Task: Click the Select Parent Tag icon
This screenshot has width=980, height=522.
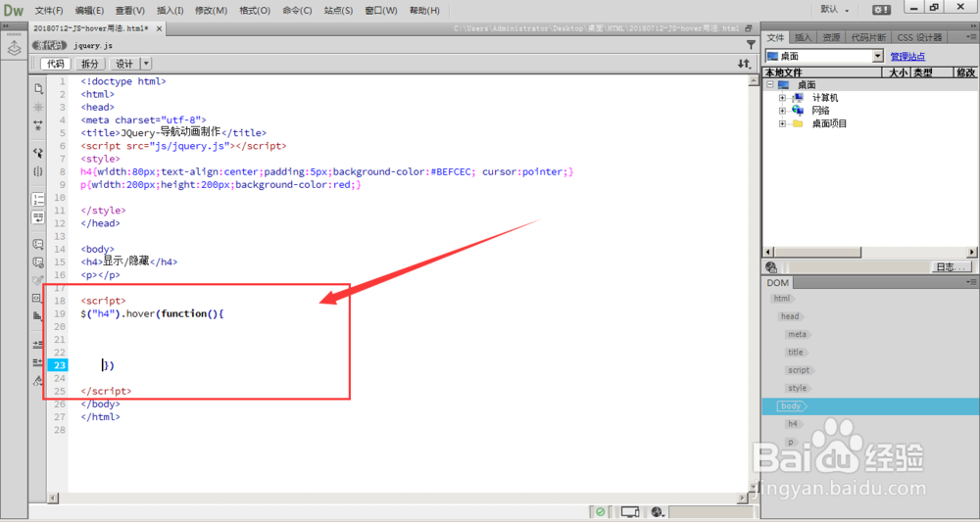Action: click(x=38, y=153)
